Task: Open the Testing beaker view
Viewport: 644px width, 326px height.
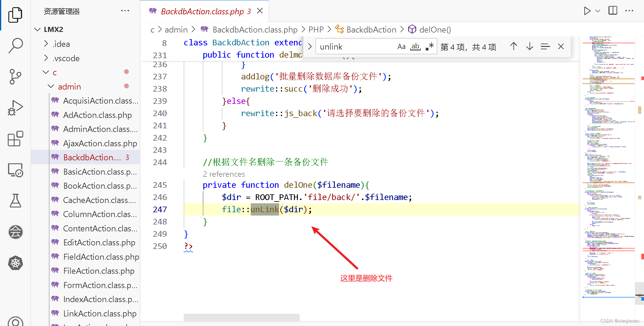Action: (16, 201)
